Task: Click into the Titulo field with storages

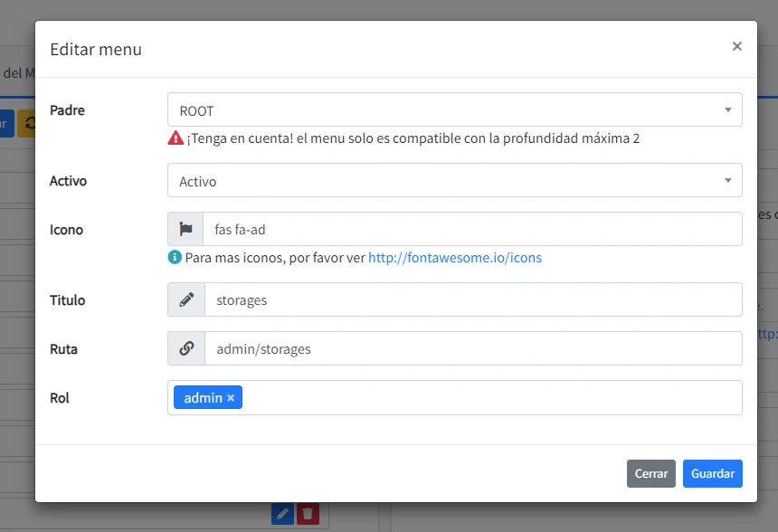Action: coord(472,299)
